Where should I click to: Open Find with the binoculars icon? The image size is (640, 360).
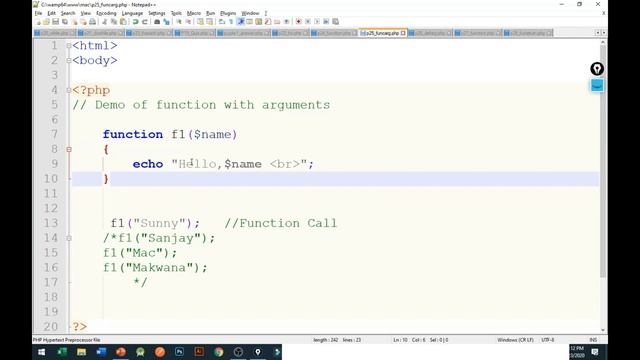click(x=157, y=22)
